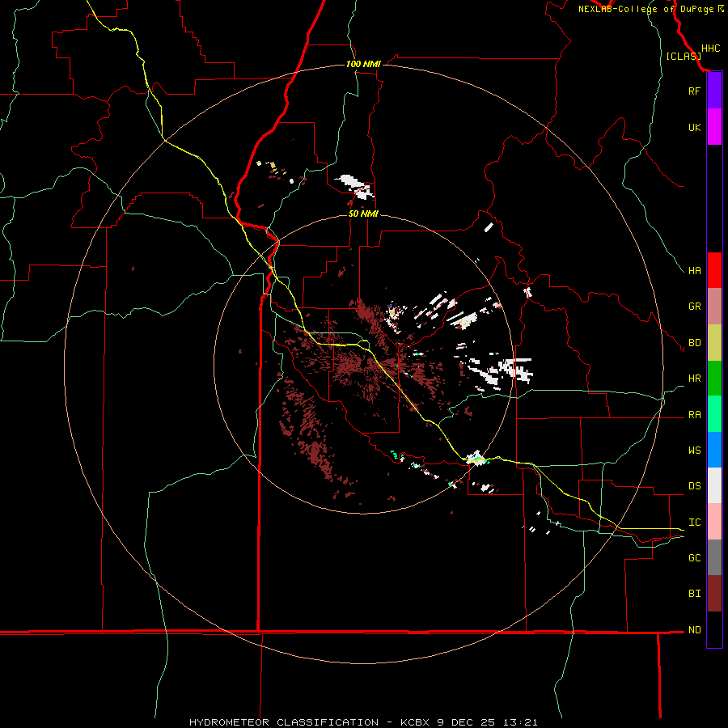This screenshot has height=728, width=728.
Task: Click the "HYDROMETEOR CLASSIFICATION" title text
Action: (284, 722)
